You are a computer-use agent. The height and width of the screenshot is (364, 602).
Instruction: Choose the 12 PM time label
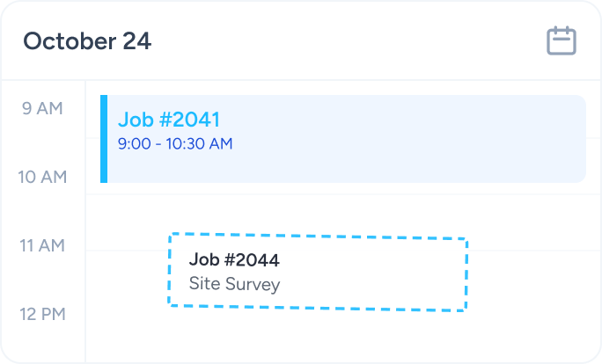[x=42, y=314]
